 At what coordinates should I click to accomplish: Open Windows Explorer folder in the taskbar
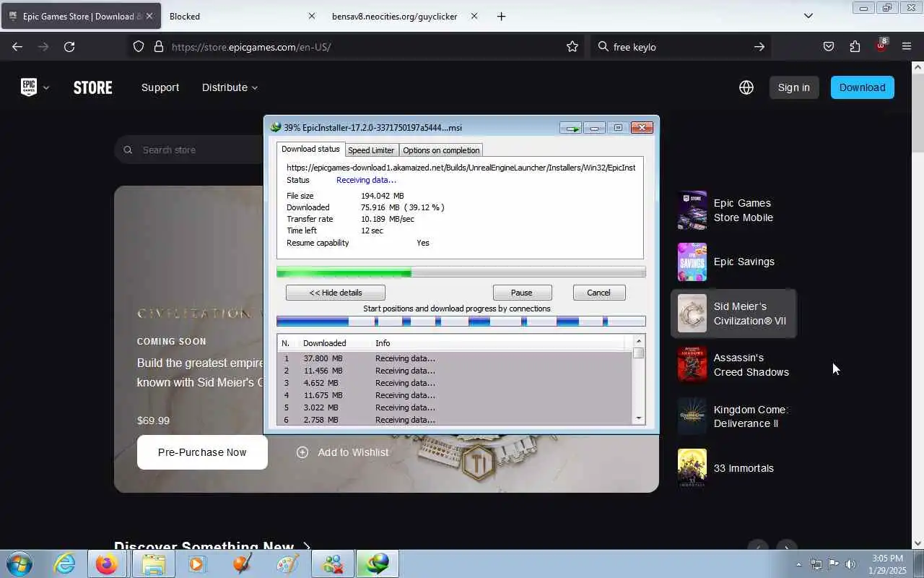tap(153, 564)
